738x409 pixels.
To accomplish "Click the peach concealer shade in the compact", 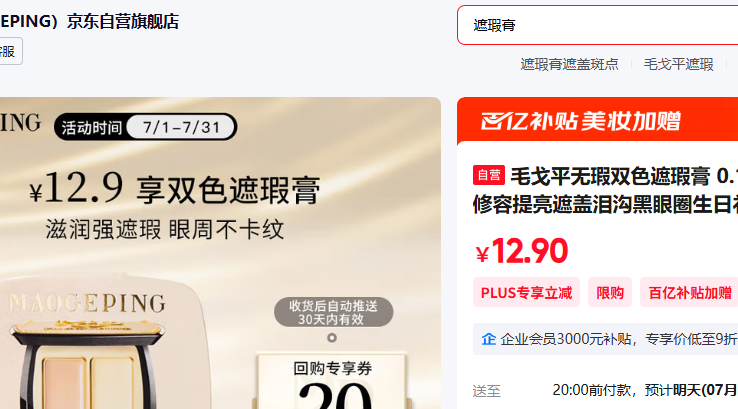I will (64, 383).
